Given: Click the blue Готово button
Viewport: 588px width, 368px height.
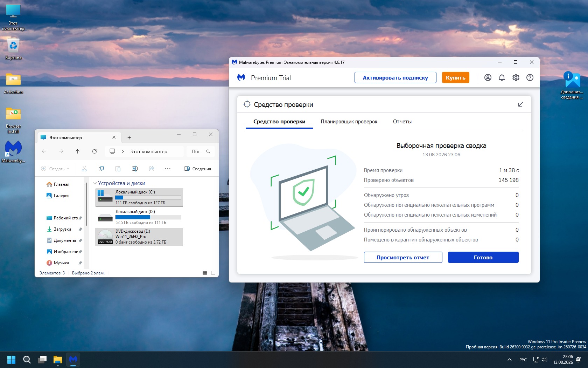Looking at the screenshot, I should click(x=483, y=257).
